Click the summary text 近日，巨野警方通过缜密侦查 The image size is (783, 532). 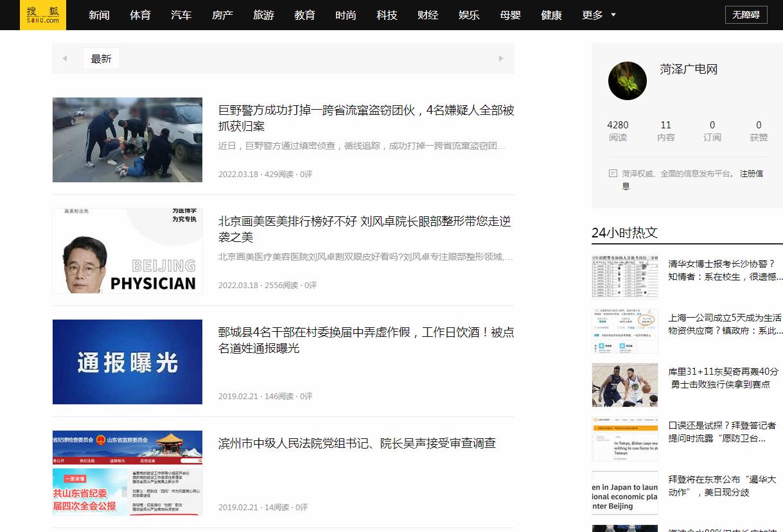[362, 146]
